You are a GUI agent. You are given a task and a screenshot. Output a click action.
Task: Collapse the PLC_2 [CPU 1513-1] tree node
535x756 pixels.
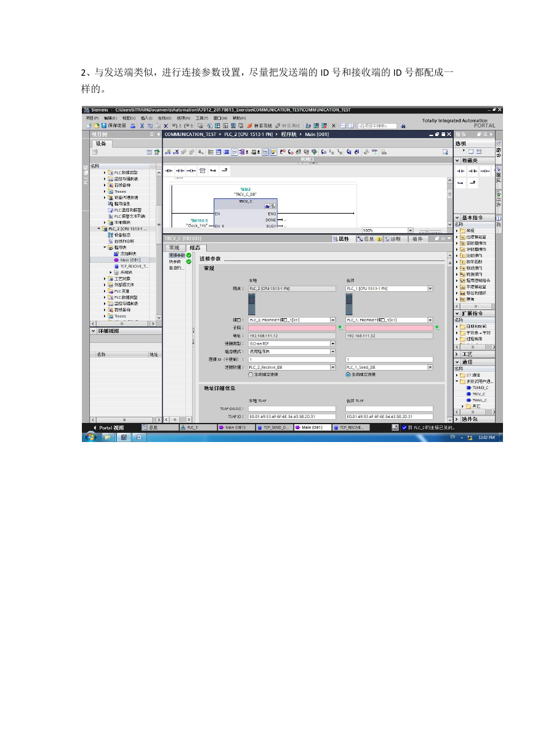[x=99, y=228]
